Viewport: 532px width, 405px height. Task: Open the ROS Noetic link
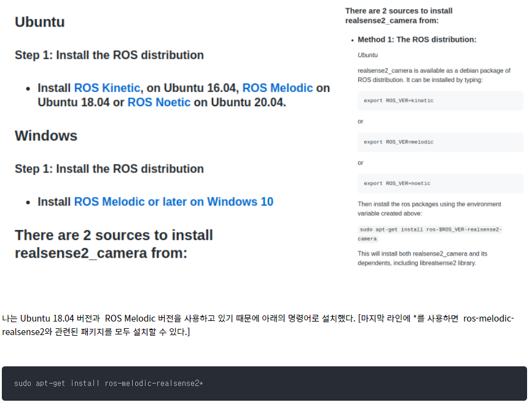click(158, 102)
